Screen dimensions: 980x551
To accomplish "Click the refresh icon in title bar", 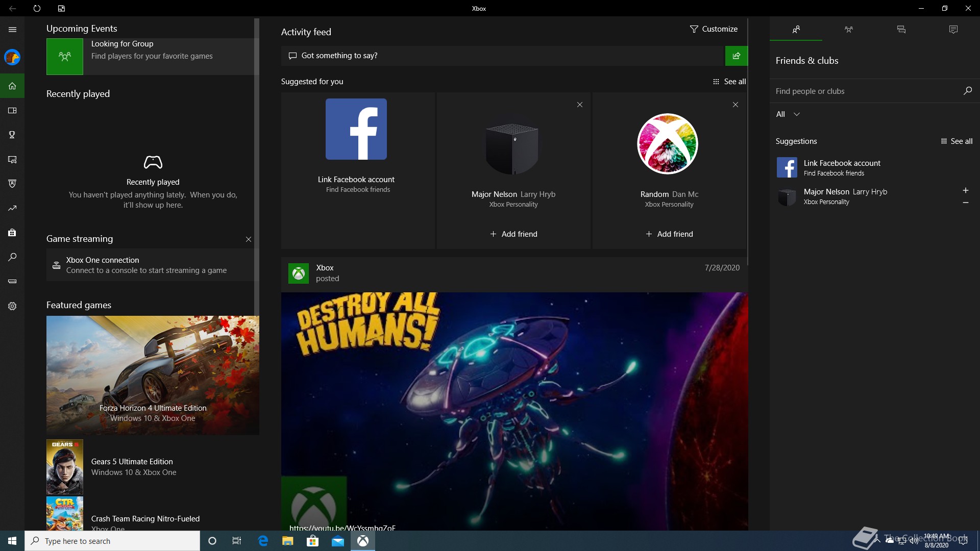I will pyautogui.click(x=37, y=8).
